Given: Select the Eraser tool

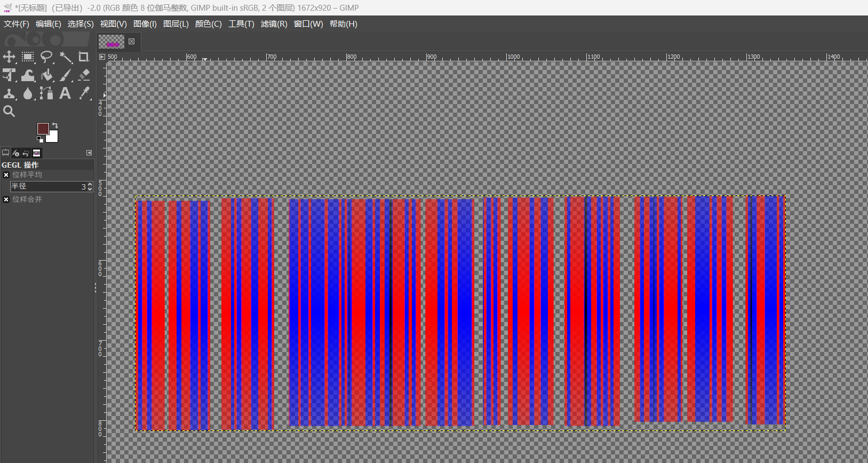Looking at the screenshot, I should [x=84, y=75].
